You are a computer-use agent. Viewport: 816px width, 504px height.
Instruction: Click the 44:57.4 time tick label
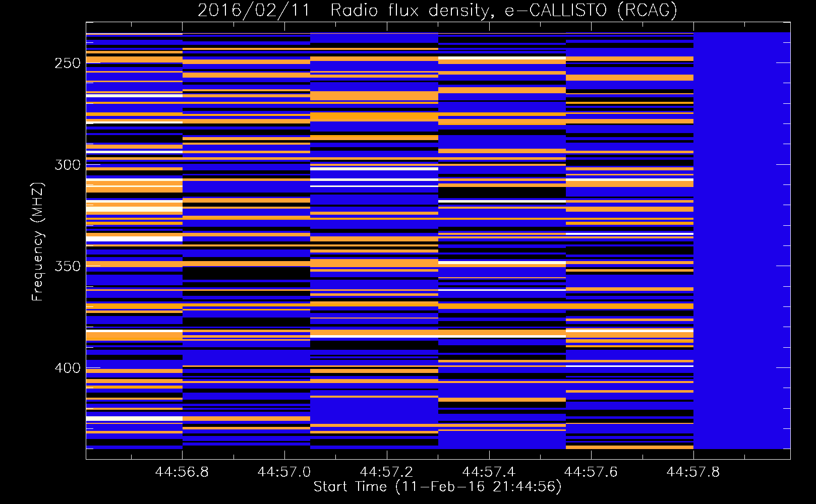489,472
